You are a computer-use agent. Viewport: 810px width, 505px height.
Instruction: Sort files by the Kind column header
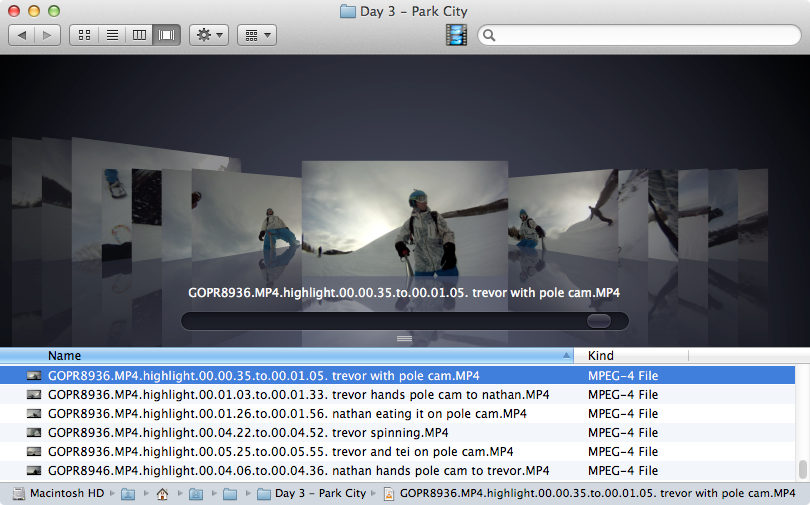pyautogui.click(x=630, y=356)
